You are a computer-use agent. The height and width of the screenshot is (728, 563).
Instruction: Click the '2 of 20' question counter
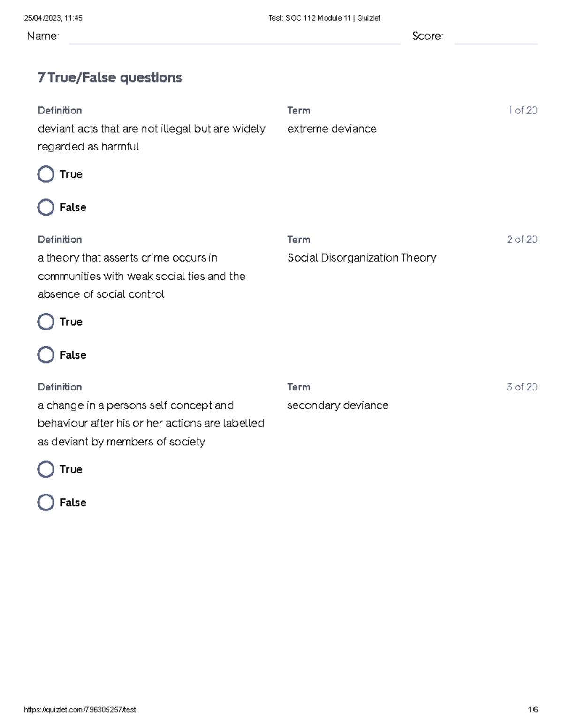[522, 240]
